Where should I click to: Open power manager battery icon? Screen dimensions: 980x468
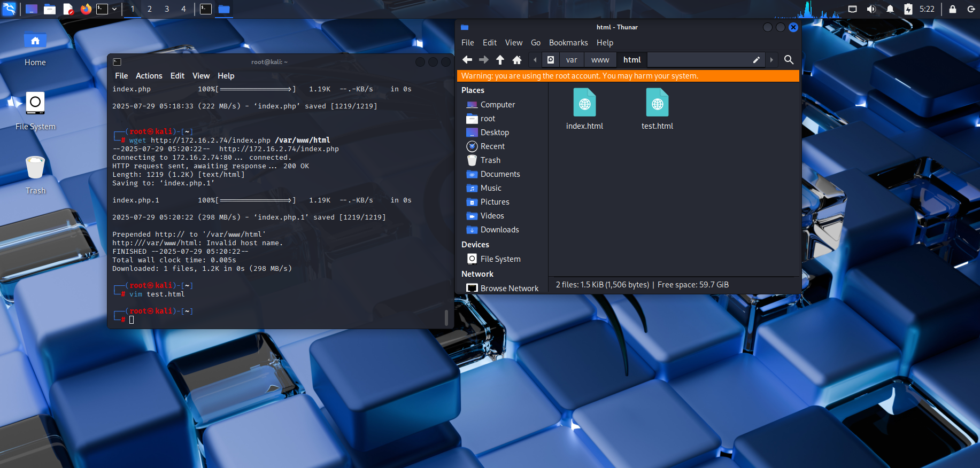tap(908, 9)
